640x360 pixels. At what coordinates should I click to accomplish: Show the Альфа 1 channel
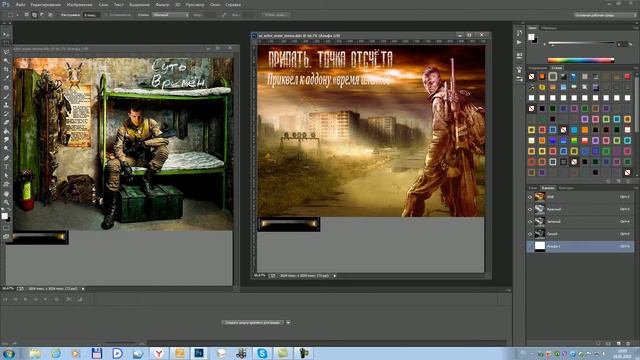[530, 246]
